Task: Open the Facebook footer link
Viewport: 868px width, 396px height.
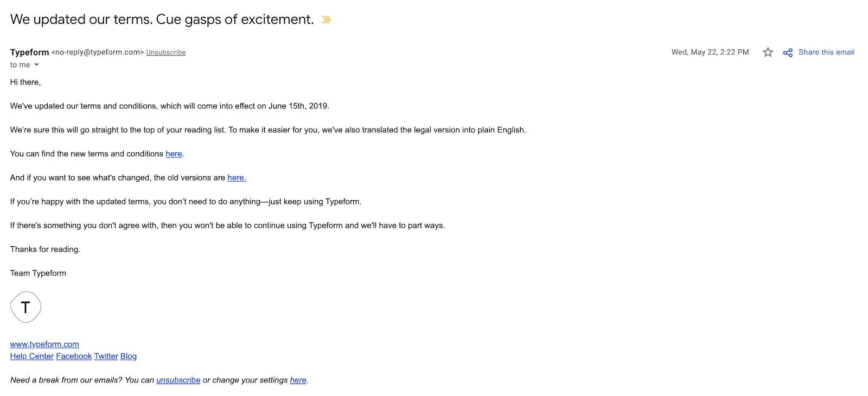Action: tap(74, 356)
